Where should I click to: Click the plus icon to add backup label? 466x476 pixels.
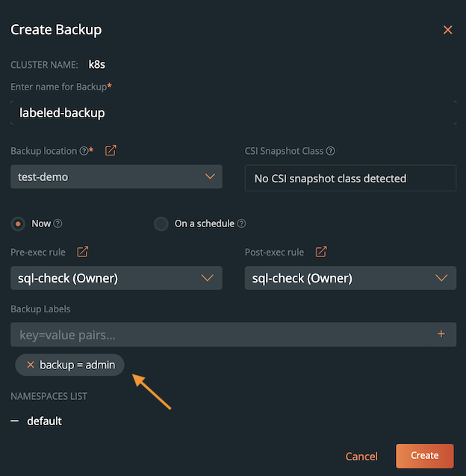pyautogui.click(x=441, y=334)
